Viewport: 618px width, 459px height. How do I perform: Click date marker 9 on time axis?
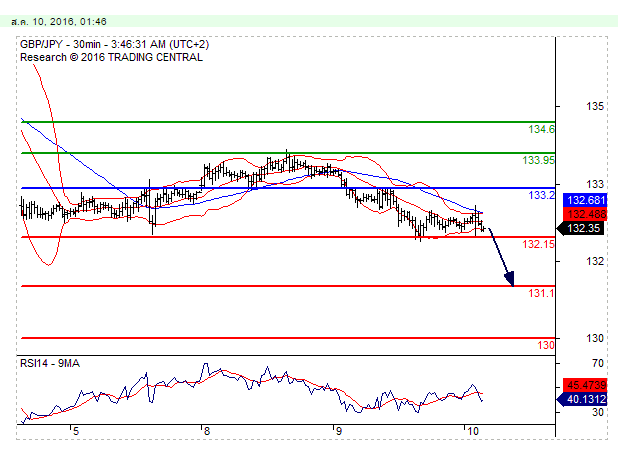click(339, 431)
